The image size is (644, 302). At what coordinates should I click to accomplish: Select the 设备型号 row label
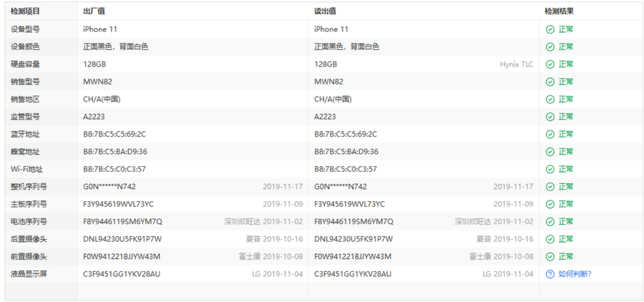26,29
